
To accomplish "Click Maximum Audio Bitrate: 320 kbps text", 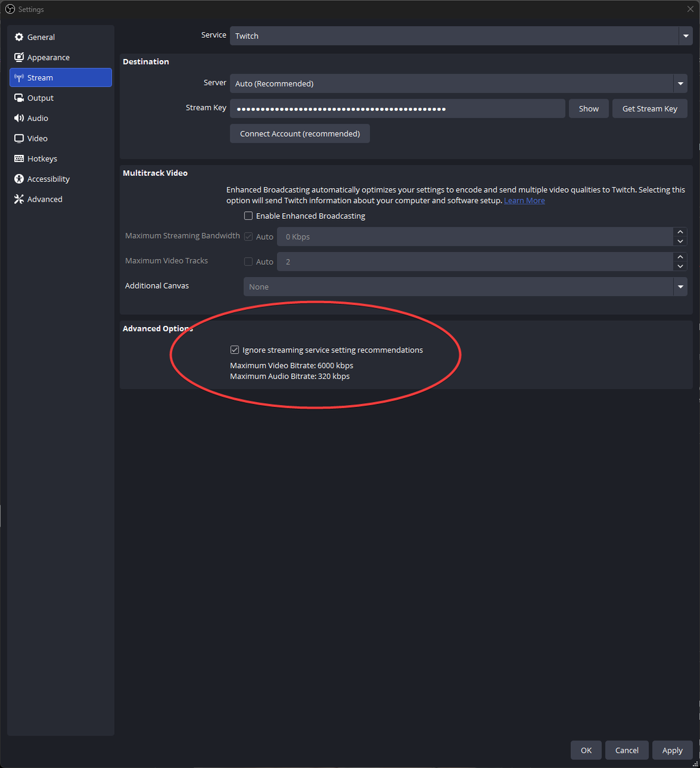I will coord(290,376).
